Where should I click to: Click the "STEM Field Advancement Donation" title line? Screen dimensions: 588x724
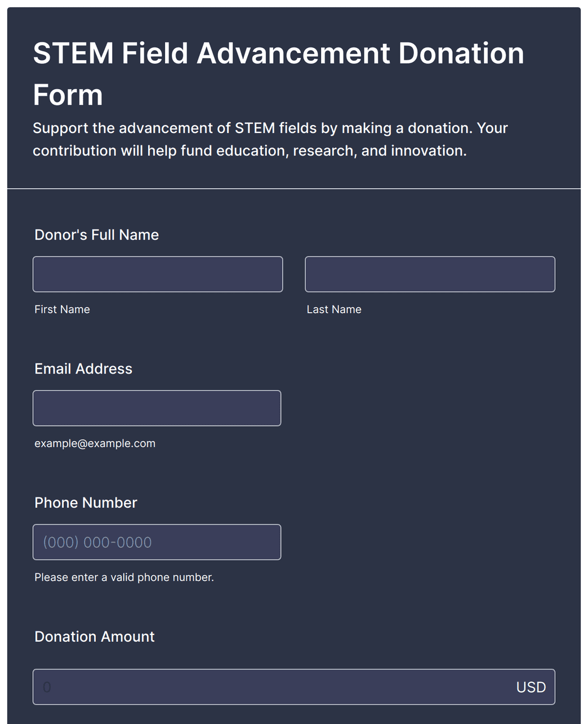pos(278,53)
